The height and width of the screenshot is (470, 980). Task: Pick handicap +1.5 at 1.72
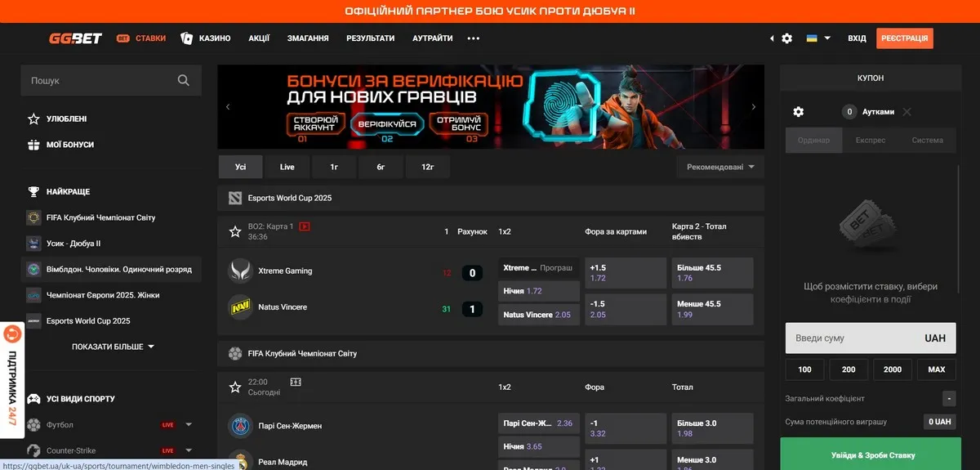click(624, 273)
